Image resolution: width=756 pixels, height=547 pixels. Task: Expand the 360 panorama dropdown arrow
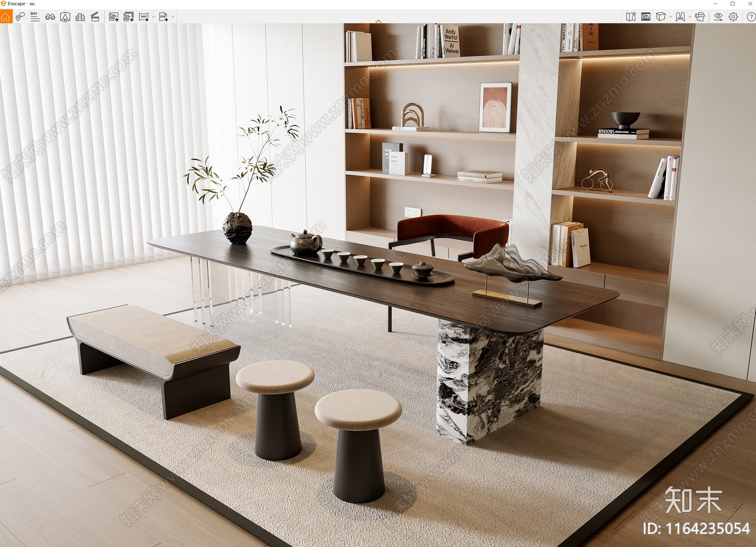pyautogui.click(x=153, y=17)
